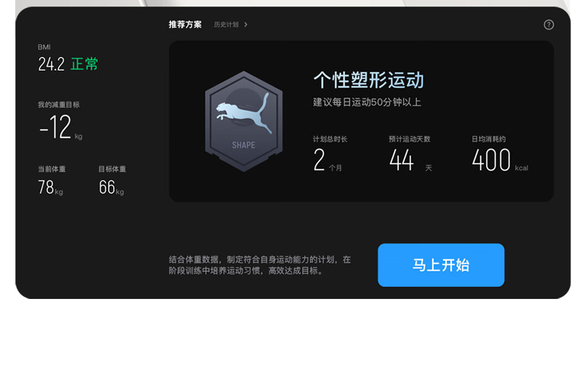
Task: Click the SHAPE hexagon badge icon
Action: (x=243, y=121)
